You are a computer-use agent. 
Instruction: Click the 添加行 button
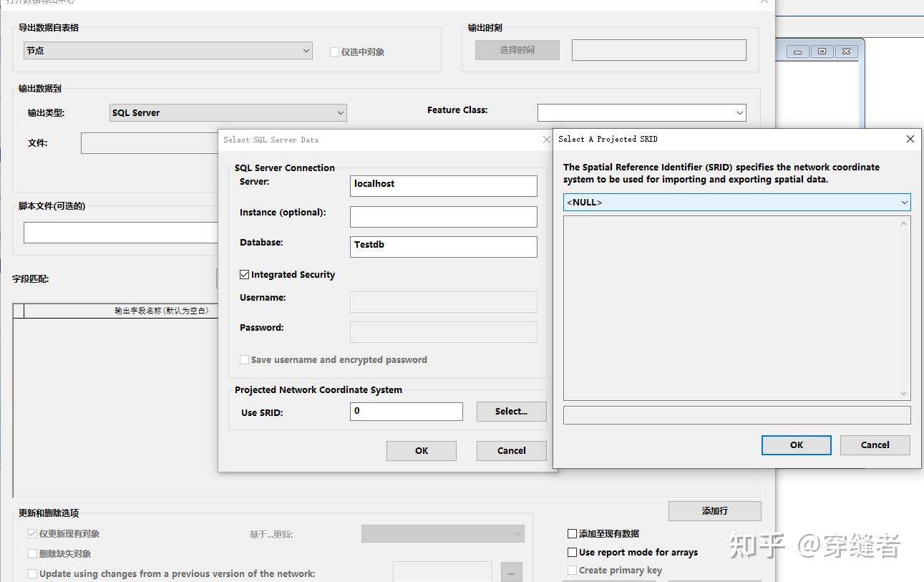(x=714, y=510)
